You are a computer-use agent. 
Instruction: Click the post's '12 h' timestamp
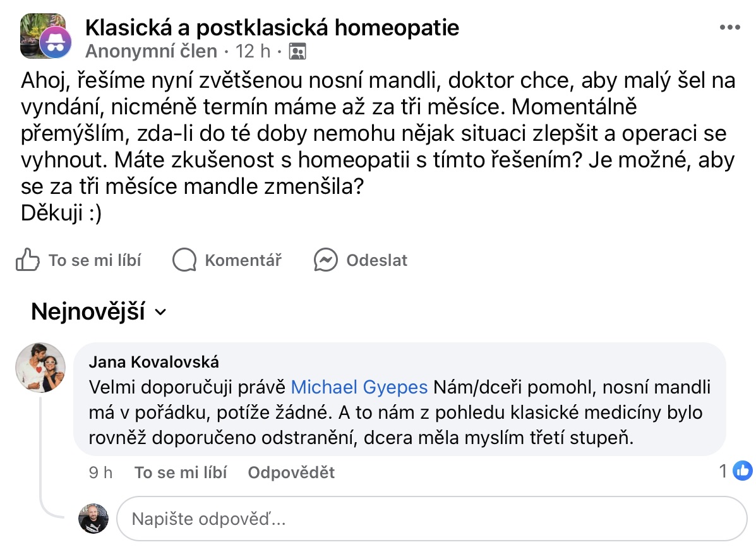[x=253, y=51]
